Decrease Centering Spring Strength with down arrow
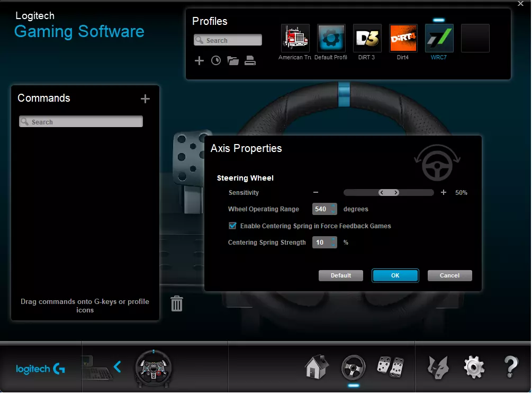532x394 pixels. coord(334,245)
